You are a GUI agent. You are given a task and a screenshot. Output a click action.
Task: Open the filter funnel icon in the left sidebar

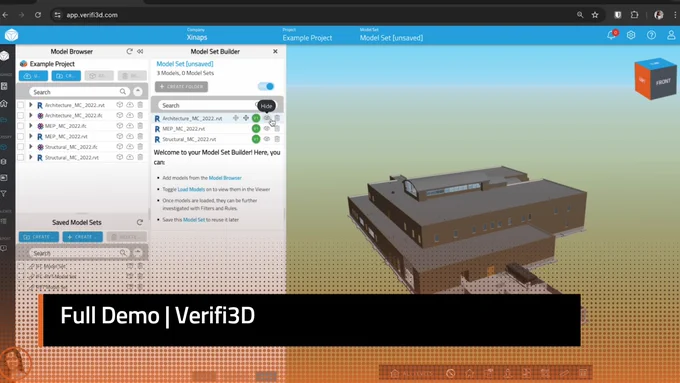pyautogui.click(x=4, y=193)
